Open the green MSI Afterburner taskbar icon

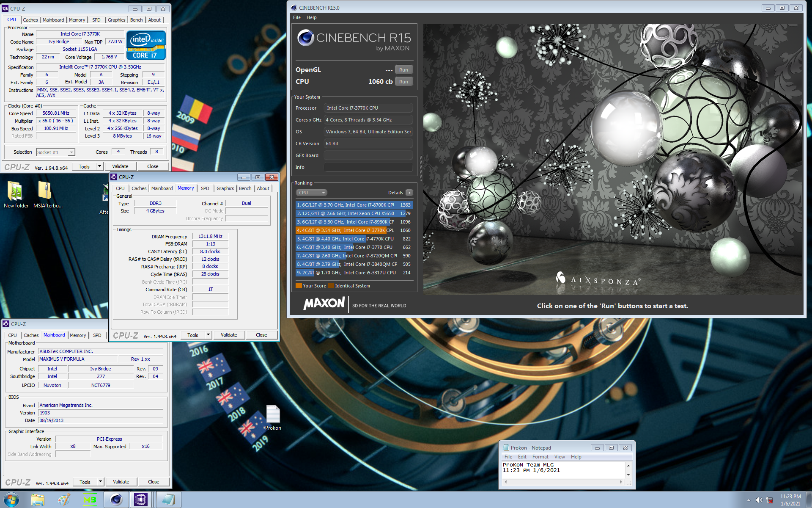click(x=90, y=500)
